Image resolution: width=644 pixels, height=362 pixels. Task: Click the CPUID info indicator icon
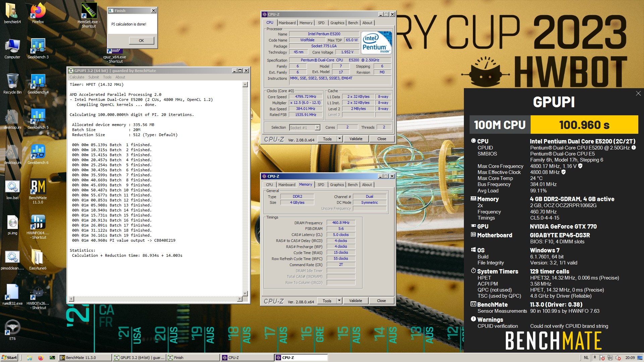pos(634,147)
